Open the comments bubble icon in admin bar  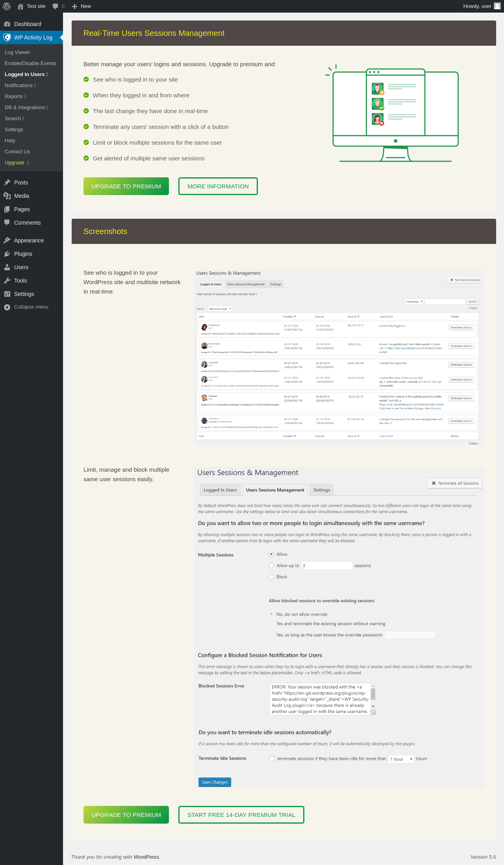55,6
